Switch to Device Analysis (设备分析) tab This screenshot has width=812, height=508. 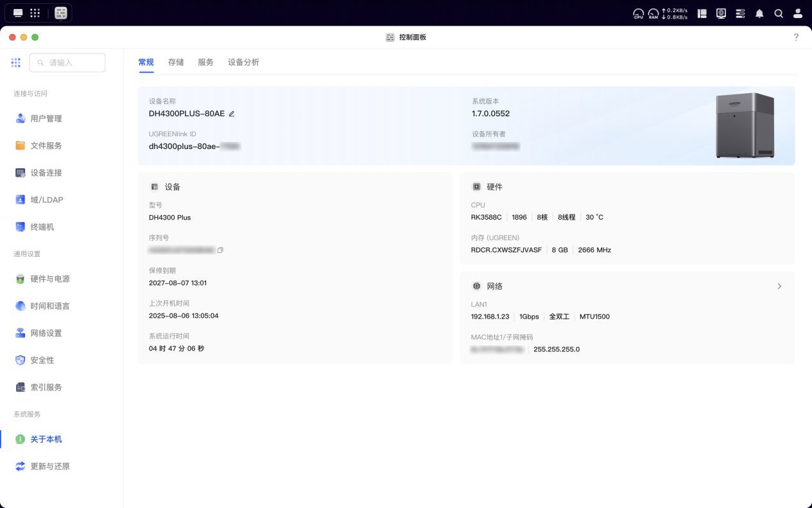(x=243, y=62)
